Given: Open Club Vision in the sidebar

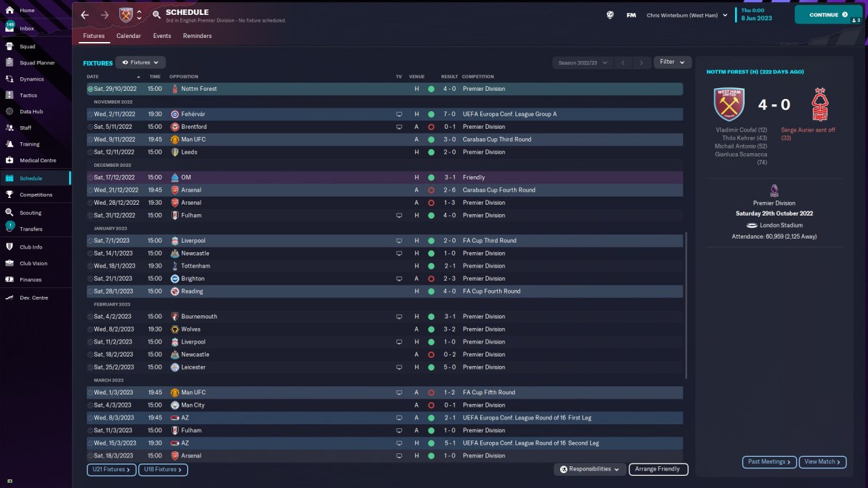Looking at the screenshot, I should pyautogui.click(x=33, y=264).
